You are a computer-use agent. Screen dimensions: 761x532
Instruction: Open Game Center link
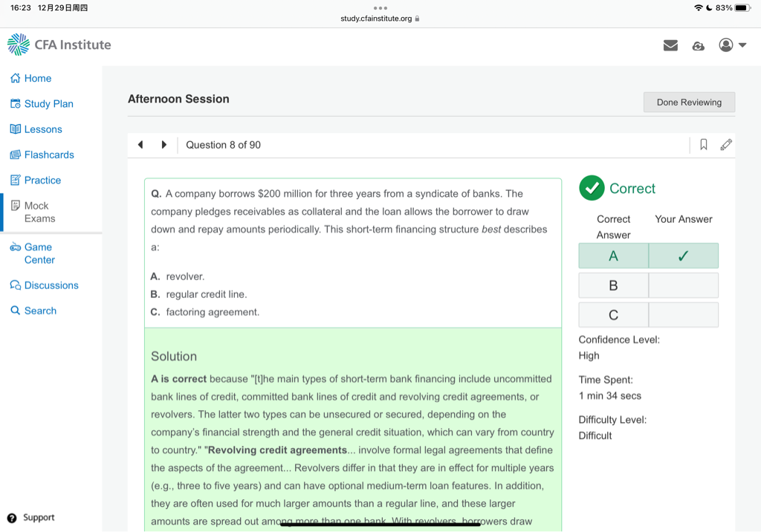pyautogui.click(x=40, y=253)
